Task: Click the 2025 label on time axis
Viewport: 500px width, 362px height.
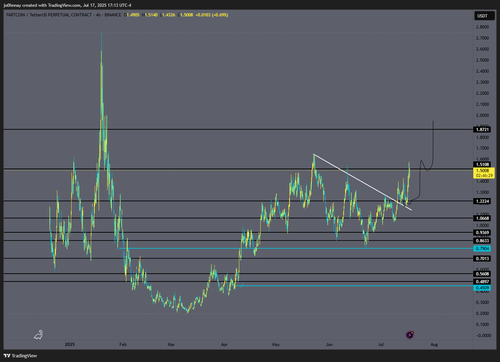Action: pyautogui.click(x=70, y=344)
